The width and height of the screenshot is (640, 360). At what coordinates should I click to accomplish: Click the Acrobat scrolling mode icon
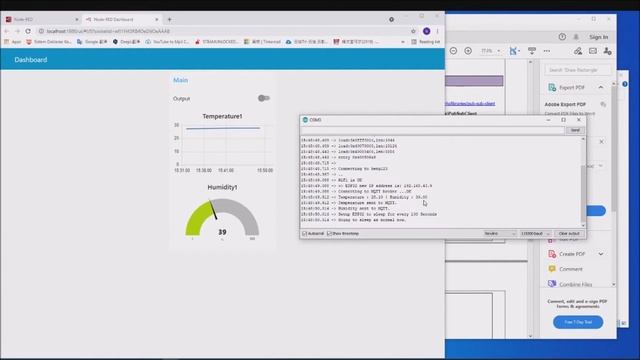point(532,51)
